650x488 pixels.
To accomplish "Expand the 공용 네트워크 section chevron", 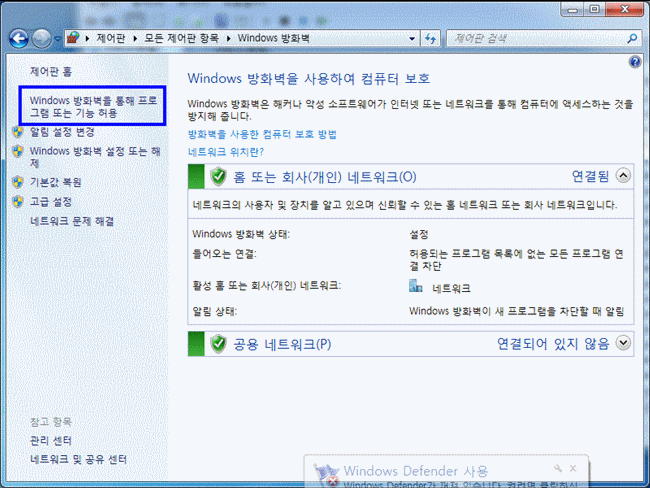I will coord(623,343).
